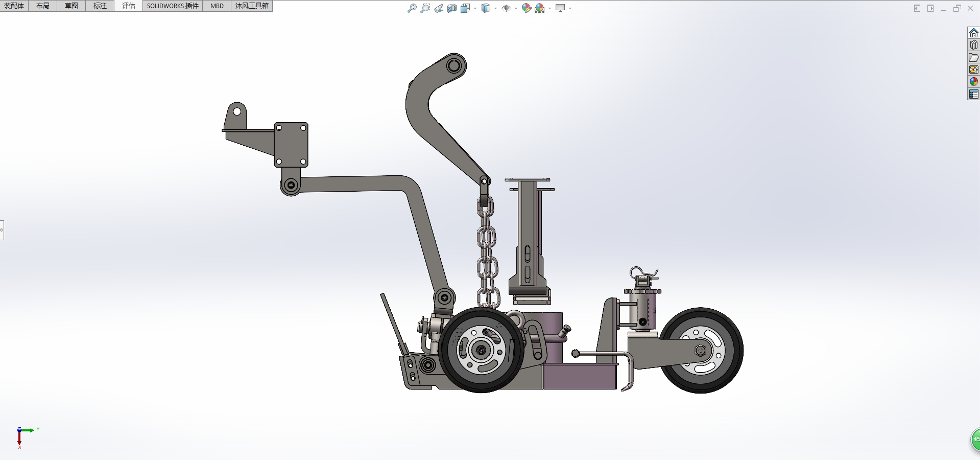Open the Apply Scene dropdown arrow
This screenshot has width=980, height=460.
[x=550, y=8]
